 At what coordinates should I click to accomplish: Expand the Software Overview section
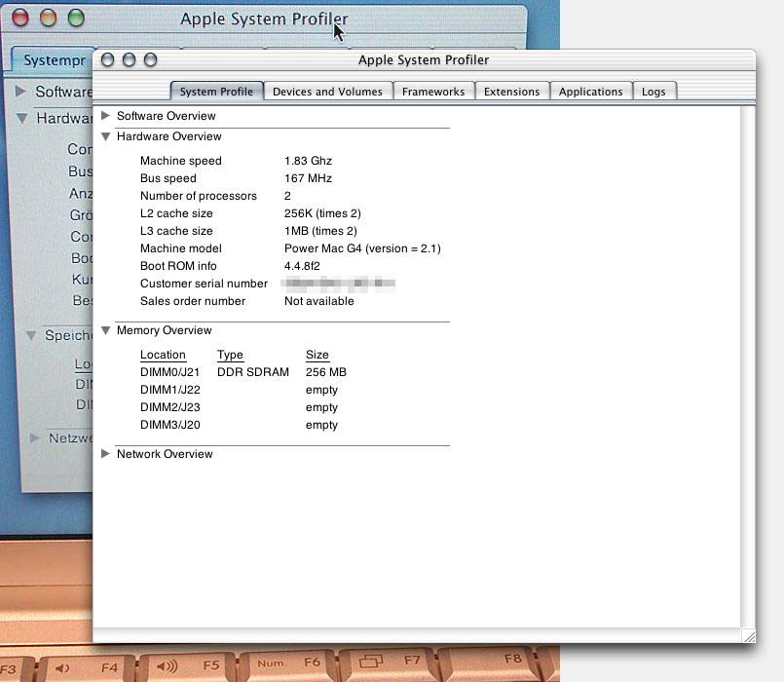click(105, 116)
